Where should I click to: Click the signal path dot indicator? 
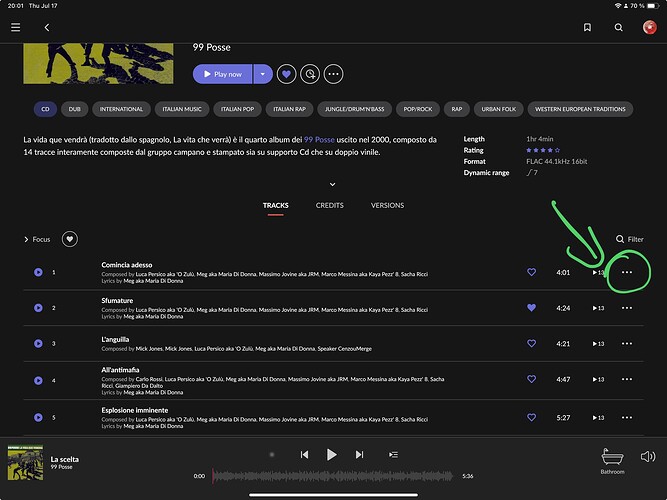(x=272, y=454)
